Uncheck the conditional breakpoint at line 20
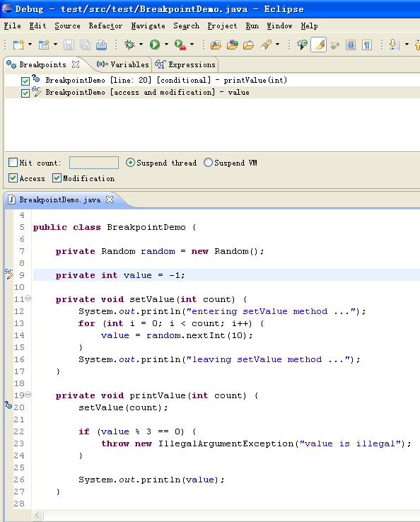Image resolution: width=420 pixels, height=522 pixels. tap(25, 81)
